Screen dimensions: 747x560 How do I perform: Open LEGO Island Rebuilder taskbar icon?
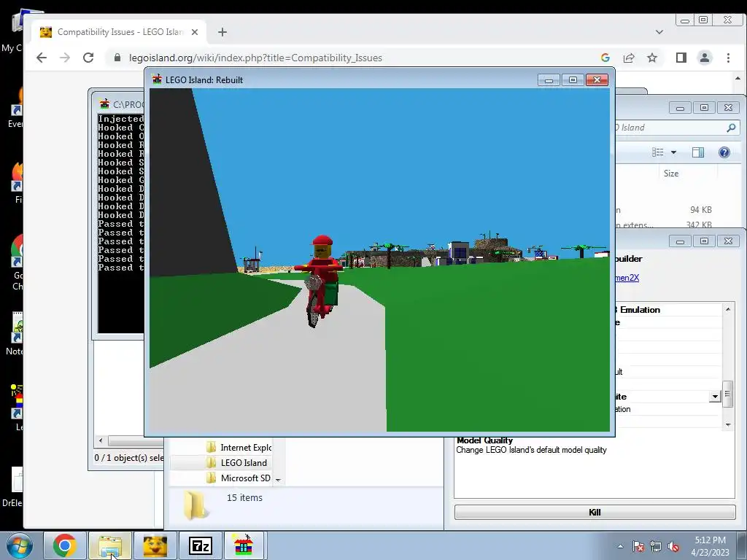pos(244,545)
